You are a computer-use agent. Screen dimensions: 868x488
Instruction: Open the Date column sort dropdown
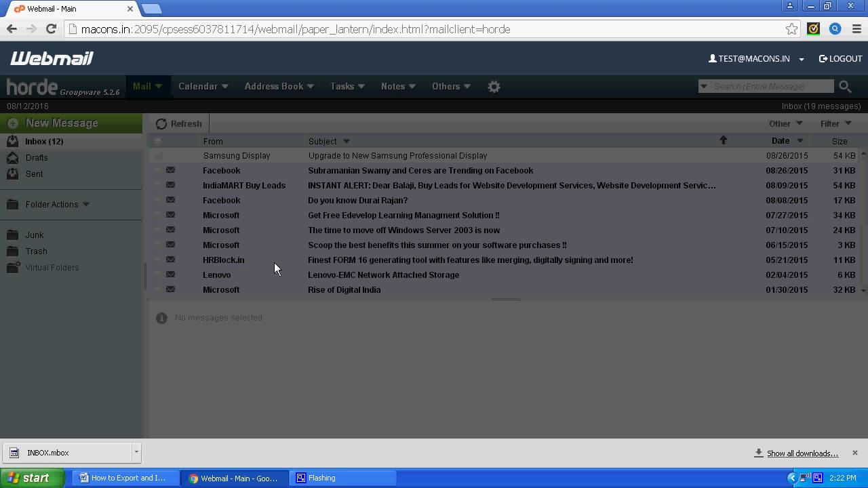800,141
